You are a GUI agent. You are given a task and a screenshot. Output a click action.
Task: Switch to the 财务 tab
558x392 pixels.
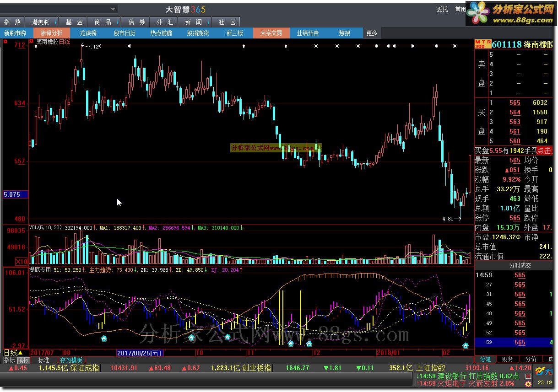click(507, 360)
